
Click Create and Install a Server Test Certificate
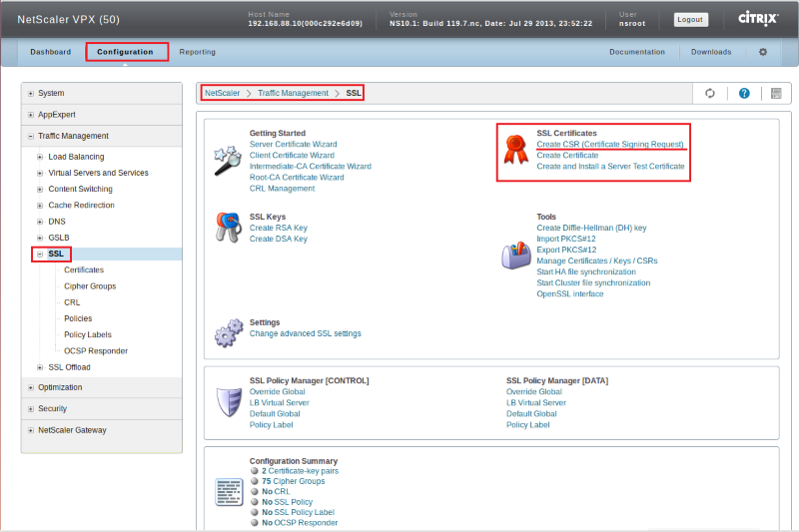pos(610,166)
